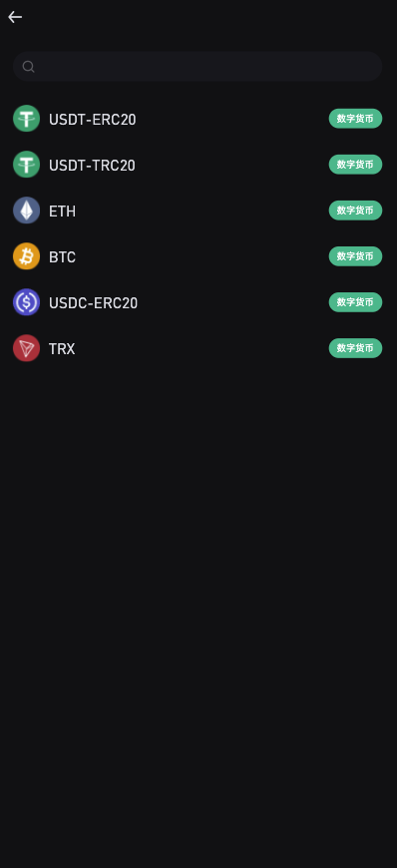
Task: Click 数字货币 badge on BTC row
Action: click(x=355, y=256)
